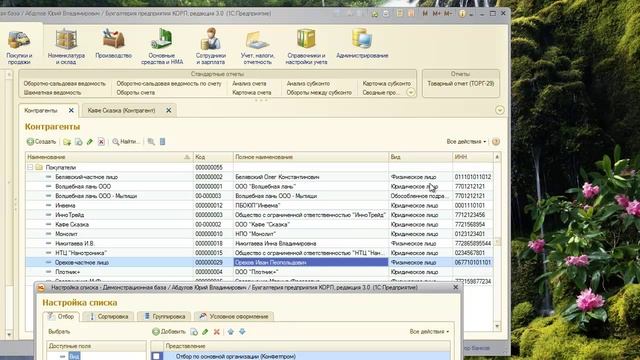The height and width of the screenshot is (360, 640).
Task: Open the Покупки и продажи section
Action: (19, 47)
